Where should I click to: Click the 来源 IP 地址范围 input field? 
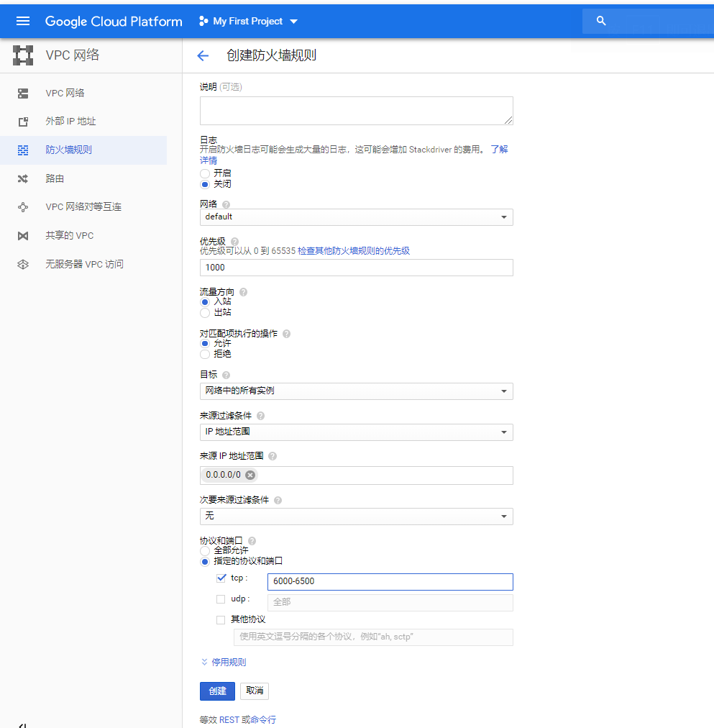357,476
